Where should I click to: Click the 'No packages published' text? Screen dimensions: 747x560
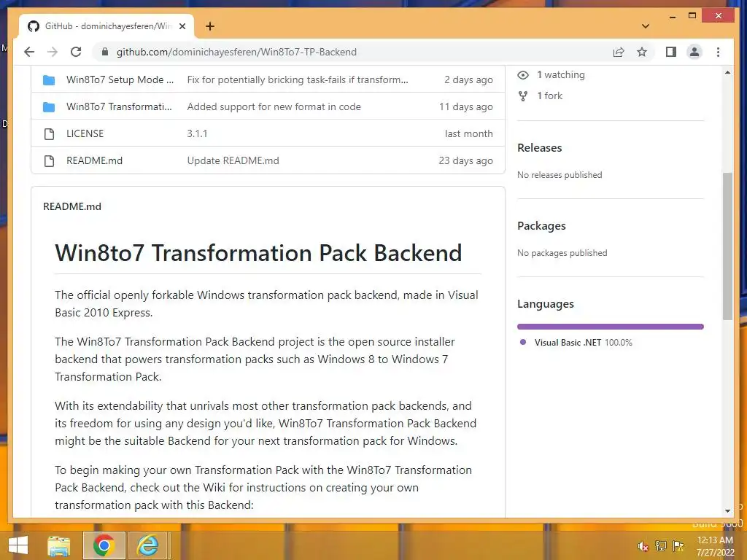(x=562, y=253)
